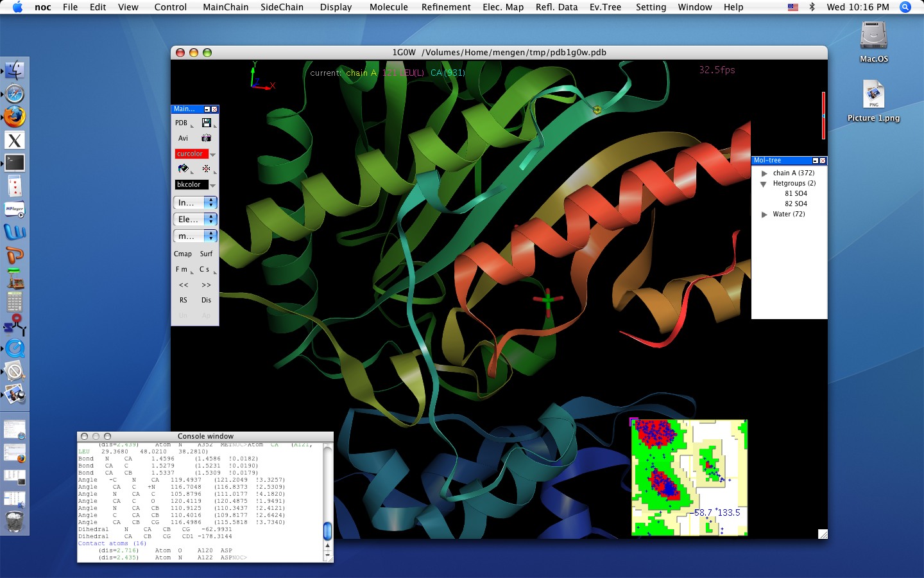This screenshot has height=578, width=924.
Task: Open the MainChain menu
Action: pos(225,7)
